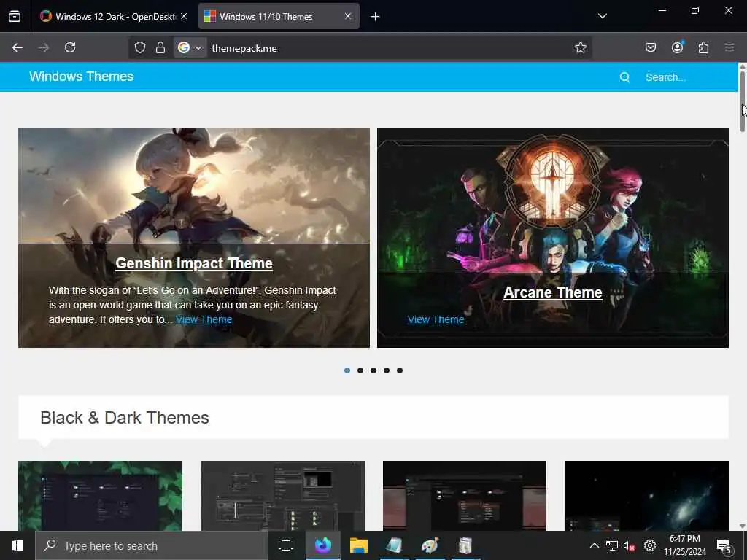This screenshot has width=747, height=560.
Task: Close the Windows 11/10 Themes tab
Action: 348,16
